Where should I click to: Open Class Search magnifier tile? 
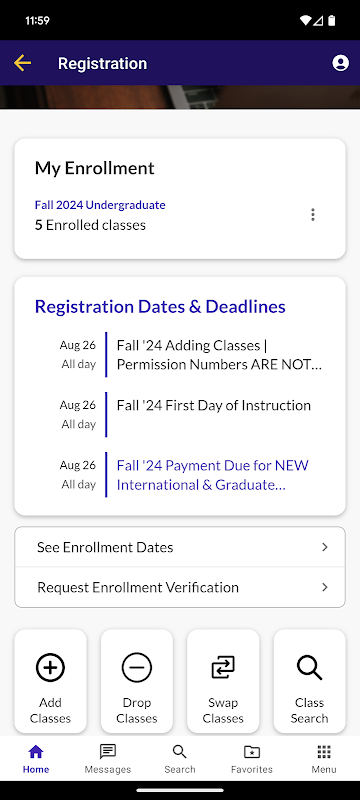coord(310,682)
